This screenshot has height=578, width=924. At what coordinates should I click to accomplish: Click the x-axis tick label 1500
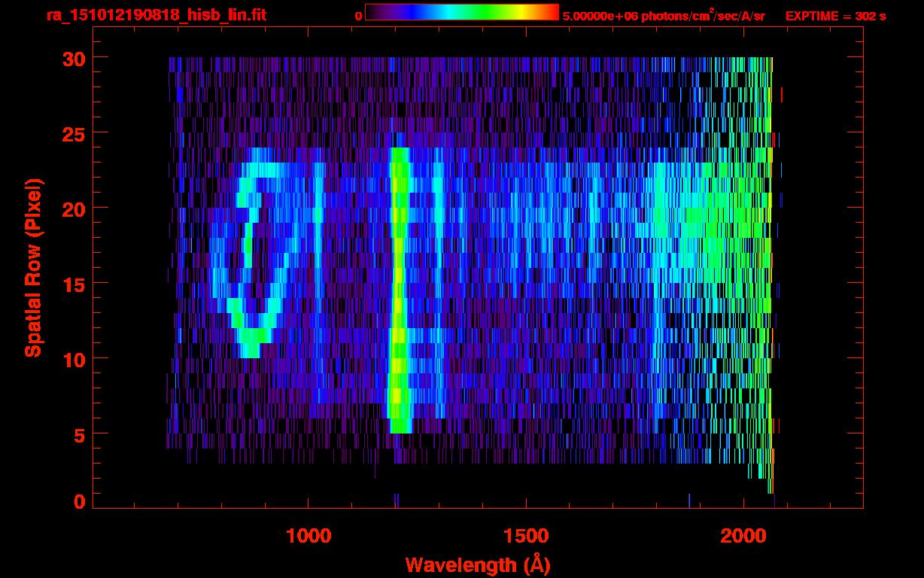pyautogui.click(x=526, y=535)
